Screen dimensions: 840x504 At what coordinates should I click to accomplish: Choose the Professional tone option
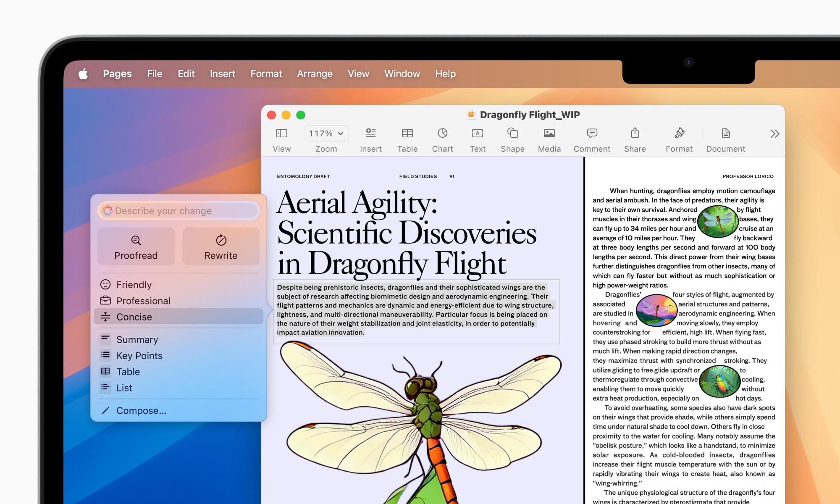click(x=178, y=301)
